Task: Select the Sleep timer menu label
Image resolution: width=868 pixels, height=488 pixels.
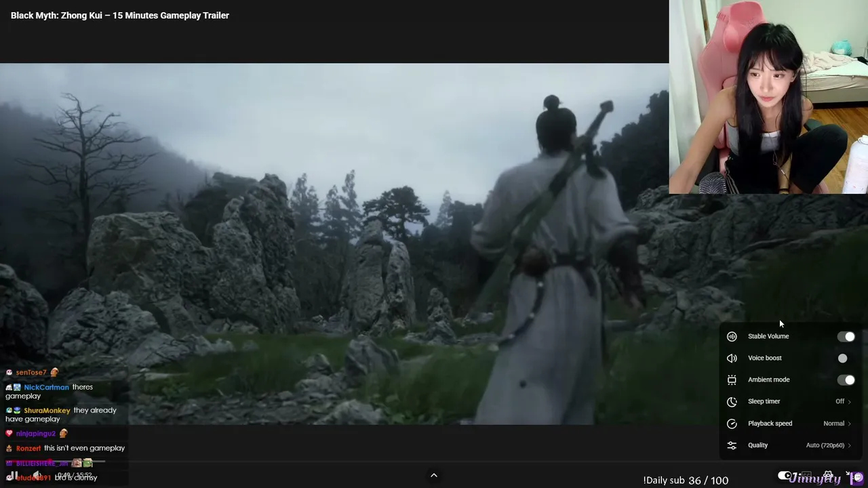Action: 764,401
